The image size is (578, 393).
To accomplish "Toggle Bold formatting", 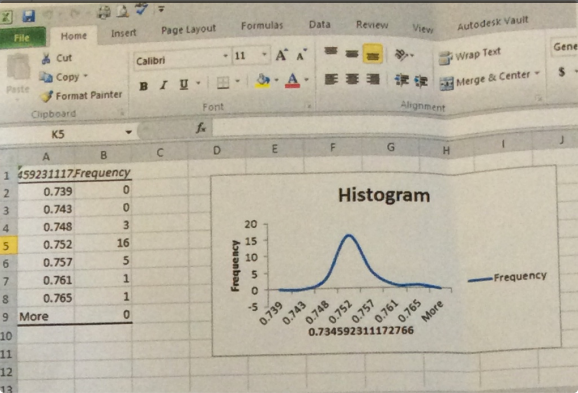I will (x=143, y=86).
